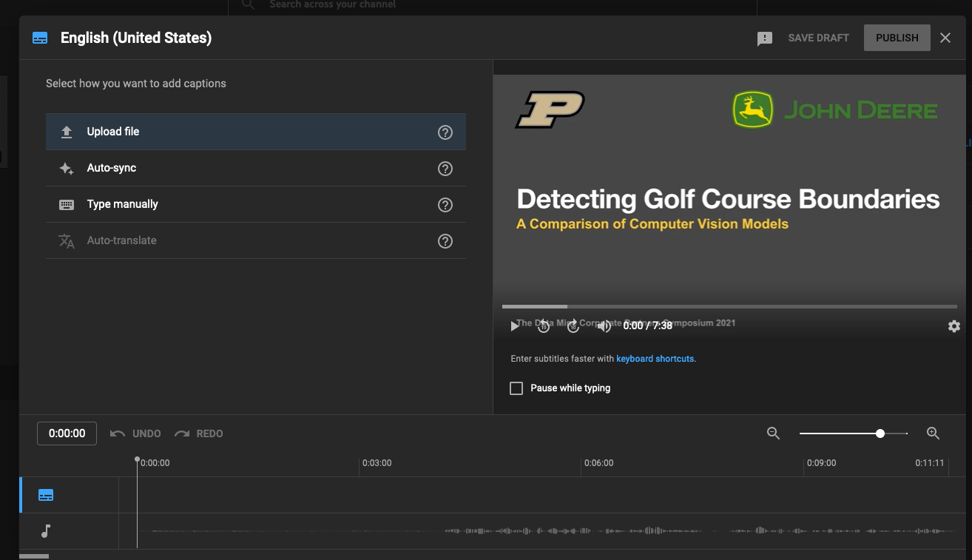The height and width of the screenshot is (560, 972).
Task: Open help for Auto-translate option
Action: click(x=445, y=241)
